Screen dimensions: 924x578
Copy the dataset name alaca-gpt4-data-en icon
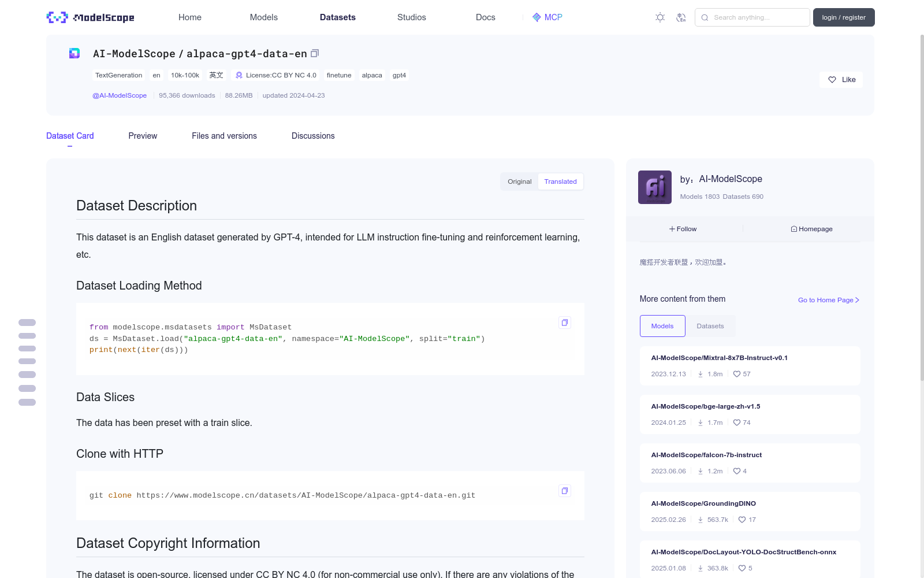(315, 53)
